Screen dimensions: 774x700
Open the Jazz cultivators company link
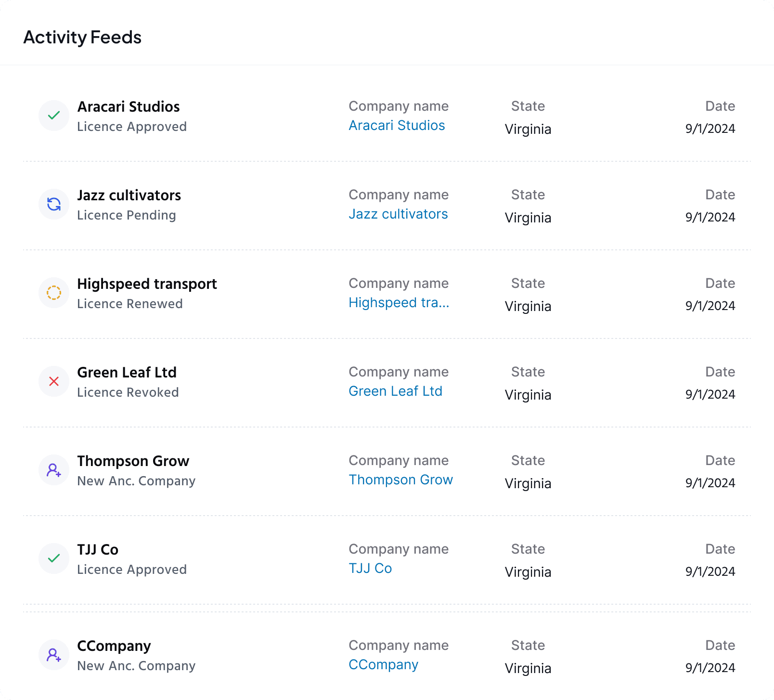[398, 214]
